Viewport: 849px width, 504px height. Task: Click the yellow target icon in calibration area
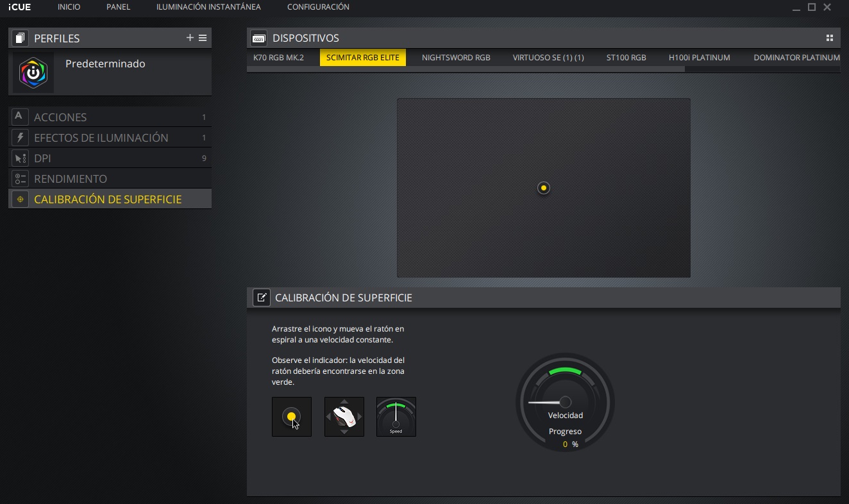544,188
